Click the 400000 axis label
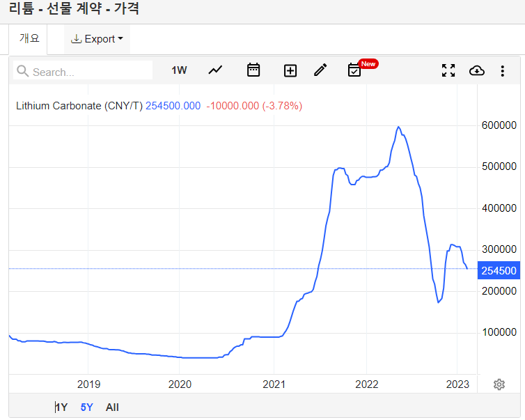525x420 pixels. click(499, 208)
